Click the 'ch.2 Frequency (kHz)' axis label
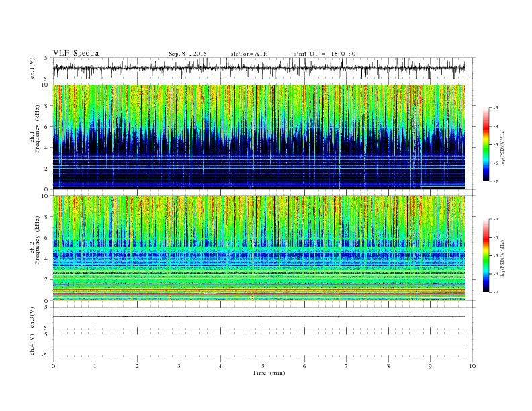This screenshot has width=532, height=411. [34, 240]
